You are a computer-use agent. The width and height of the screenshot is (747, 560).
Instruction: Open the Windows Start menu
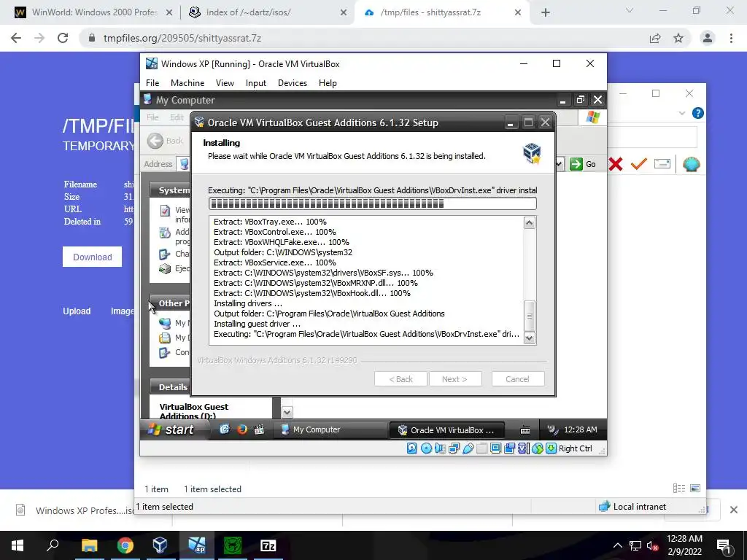[18, 545]
